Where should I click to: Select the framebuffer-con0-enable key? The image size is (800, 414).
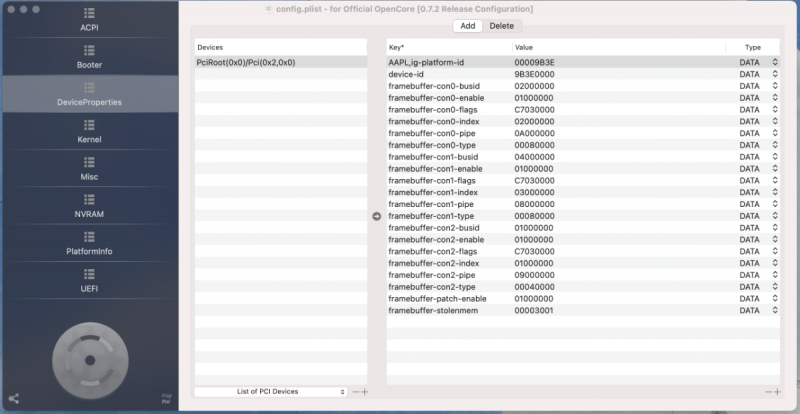[436, 98]
